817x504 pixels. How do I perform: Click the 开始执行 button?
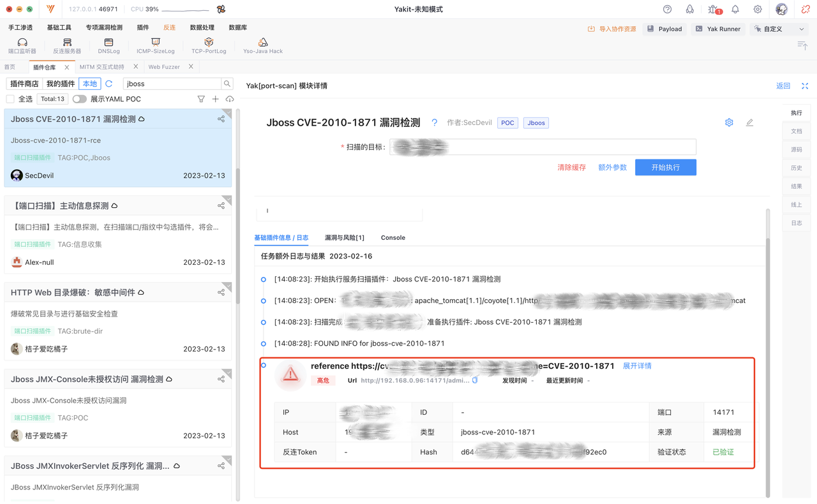point(666,167)
